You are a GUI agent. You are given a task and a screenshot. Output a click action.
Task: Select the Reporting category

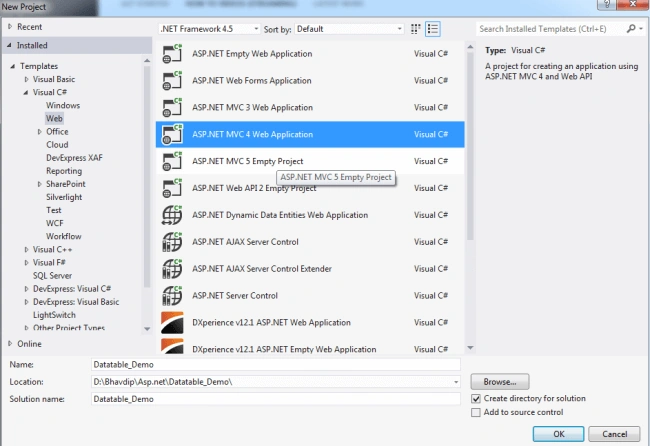click(x=64, y=171)
